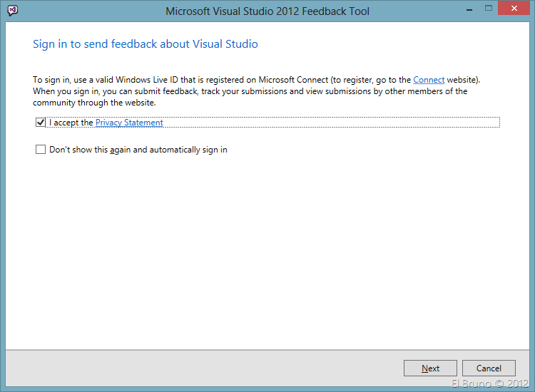
Task: Click the Feedback Tool icon in the title bar
Action: tap(14, 11)
